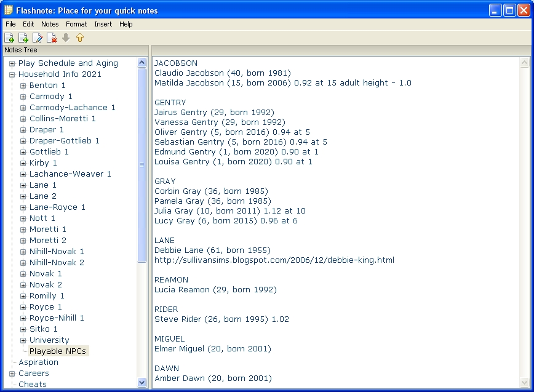
Task: Select the Romilly 1 note
Action: click(47, 295)
